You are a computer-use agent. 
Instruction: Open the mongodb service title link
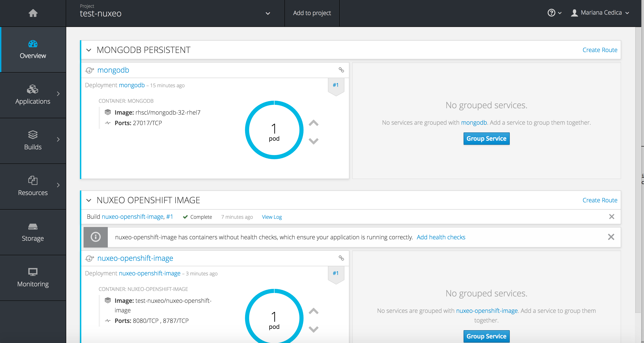(113, 70)
